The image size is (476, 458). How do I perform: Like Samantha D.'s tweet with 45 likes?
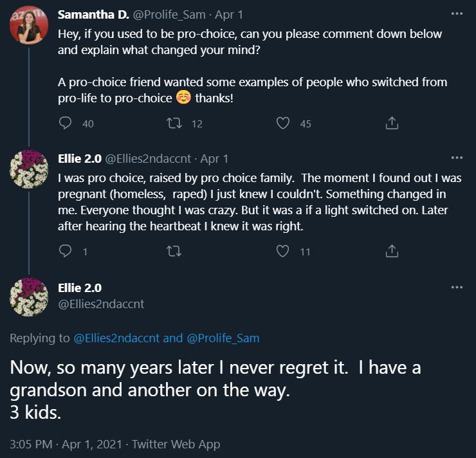(283, 123)
